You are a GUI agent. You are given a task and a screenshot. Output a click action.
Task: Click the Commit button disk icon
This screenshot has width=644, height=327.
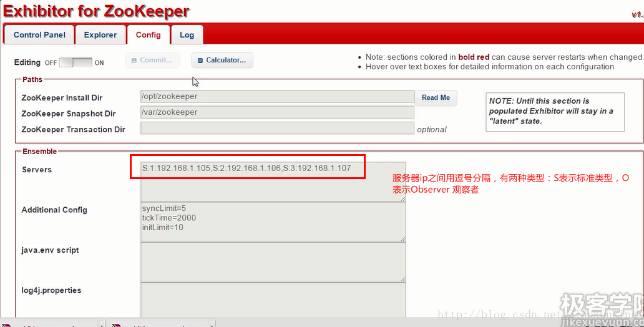134,61
